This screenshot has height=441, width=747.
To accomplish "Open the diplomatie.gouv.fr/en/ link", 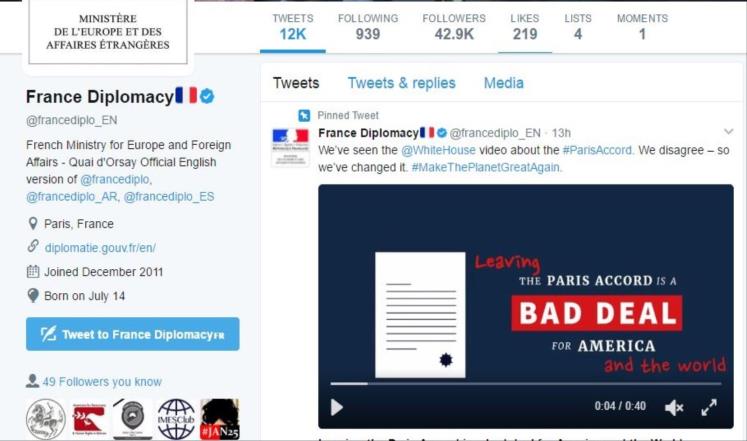I will [x=100, y=248].
